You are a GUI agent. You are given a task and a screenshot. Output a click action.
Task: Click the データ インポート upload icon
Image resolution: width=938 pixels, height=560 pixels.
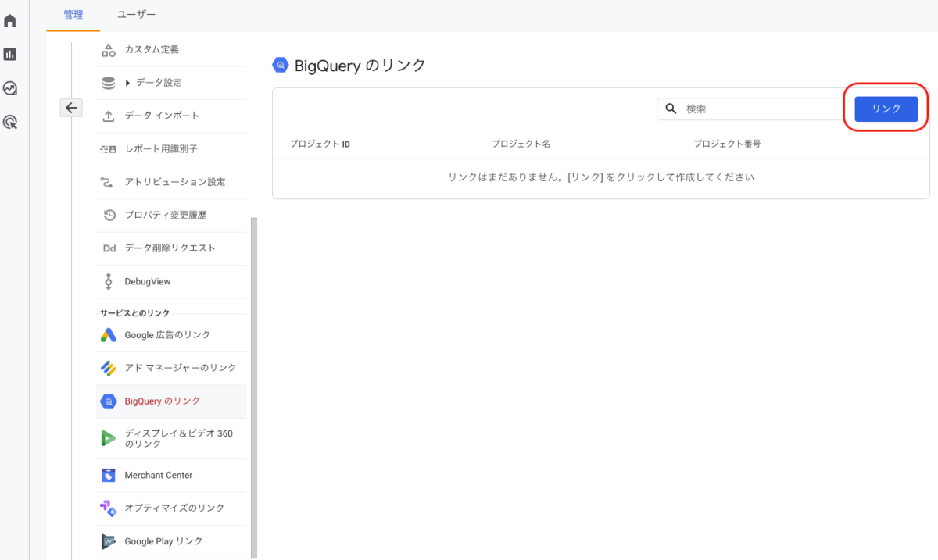point(109,116)
